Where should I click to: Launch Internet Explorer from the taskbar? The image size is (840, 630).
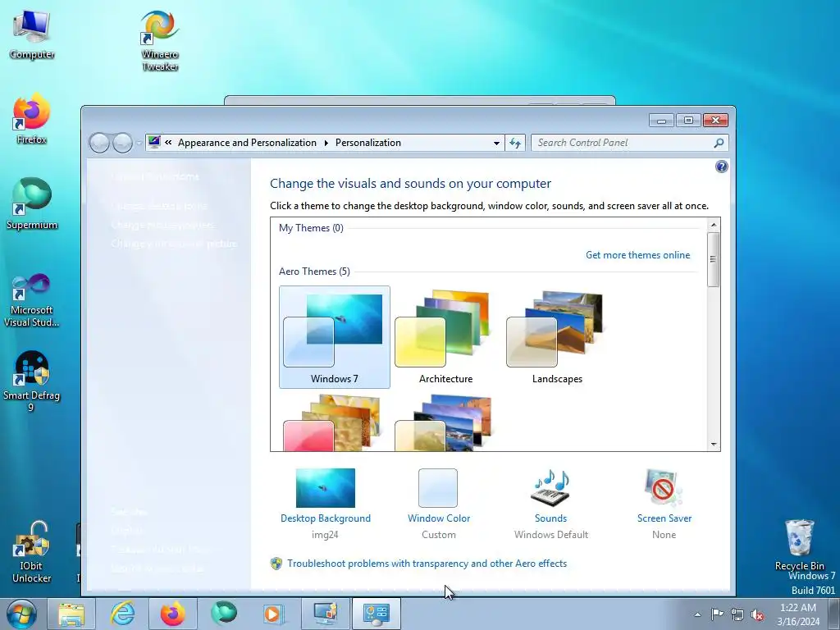[x=123, y=614]
